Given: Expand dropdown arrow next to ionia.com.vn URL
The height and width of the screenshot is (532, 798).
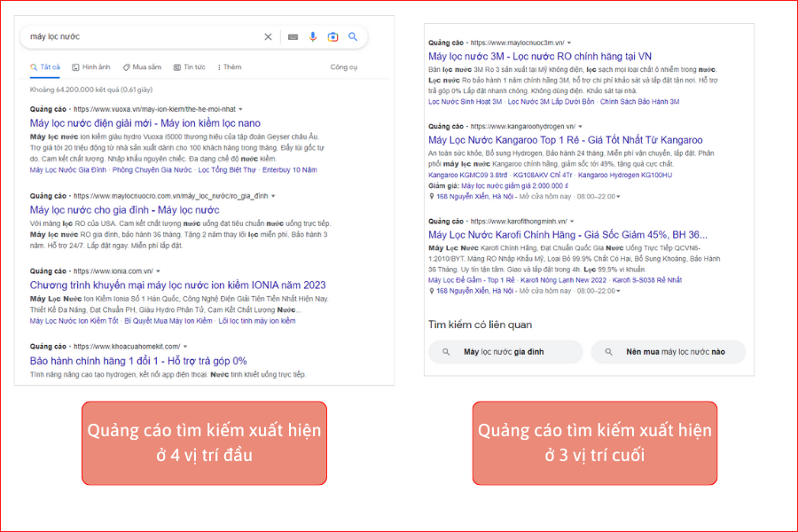Looking at the screenshot, I should (x=159, y=271).
